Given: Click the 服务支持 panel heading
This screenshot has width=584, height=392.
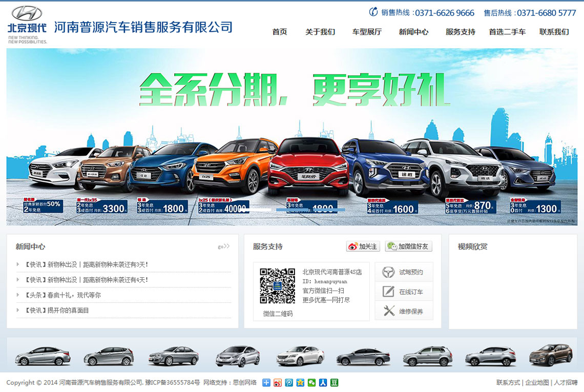Looking at the screenshot, I should tap(268, 246).
